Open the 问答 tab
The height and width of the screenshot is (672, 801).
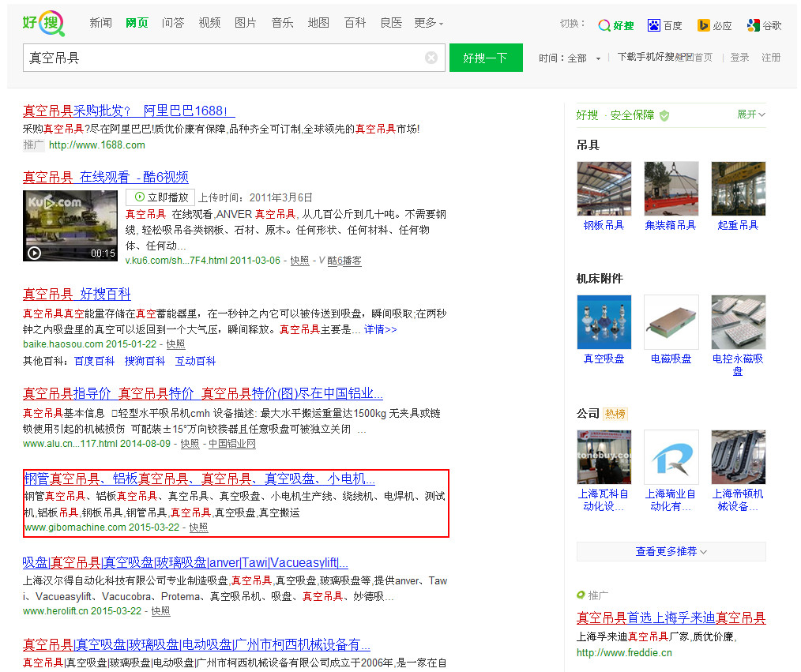[173, 23]
